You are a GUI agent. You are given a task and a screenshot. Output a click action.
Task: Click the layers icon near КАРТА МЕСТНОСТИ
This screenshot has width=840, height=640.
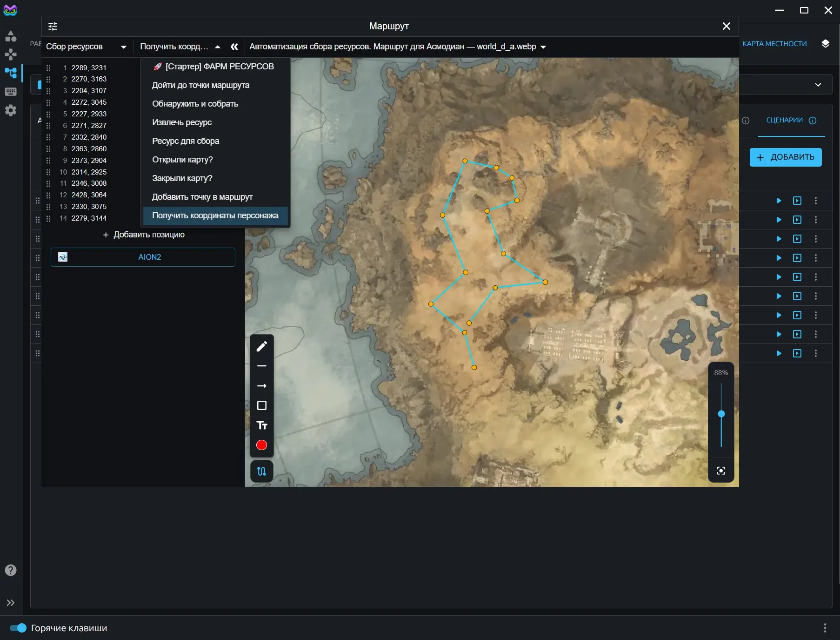[x=826, y=44]
